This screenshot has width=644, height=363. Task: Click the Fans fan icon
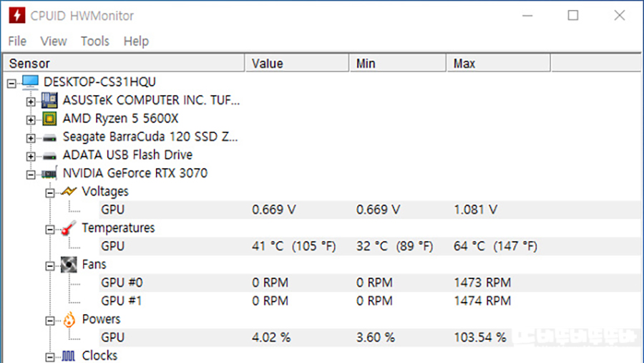coord(69,264)
